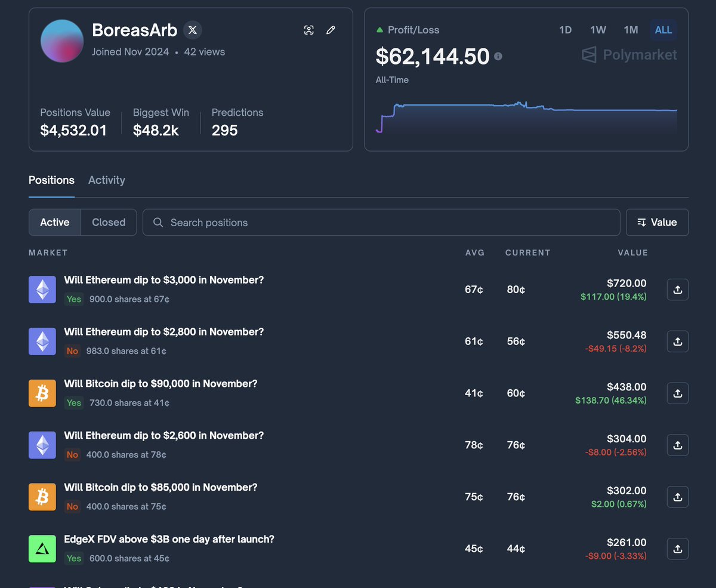Click the 'Yes' badge on EdgeX FDV row

coord(74,558)
